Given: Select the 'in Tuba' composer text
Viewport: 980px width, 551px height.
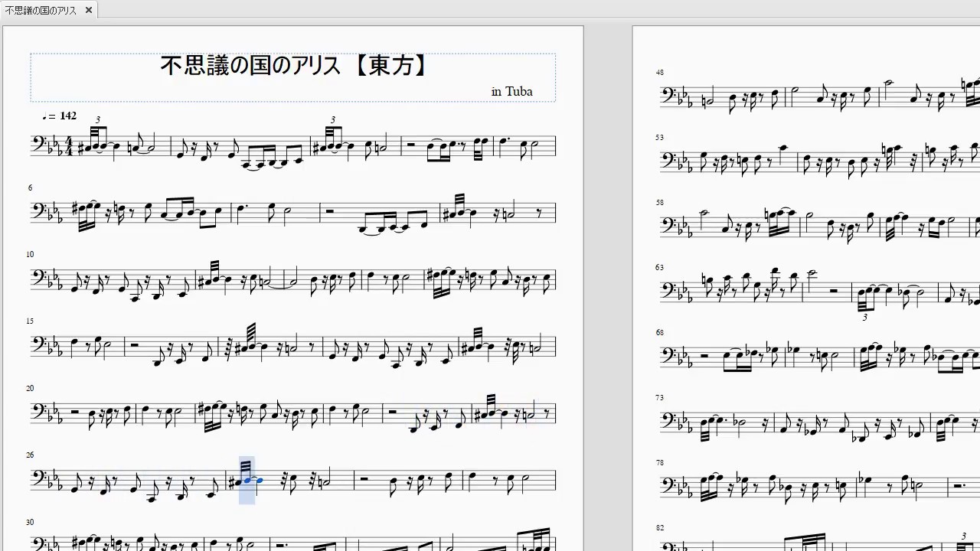Looking at the screenshot, I should (512, 92).
